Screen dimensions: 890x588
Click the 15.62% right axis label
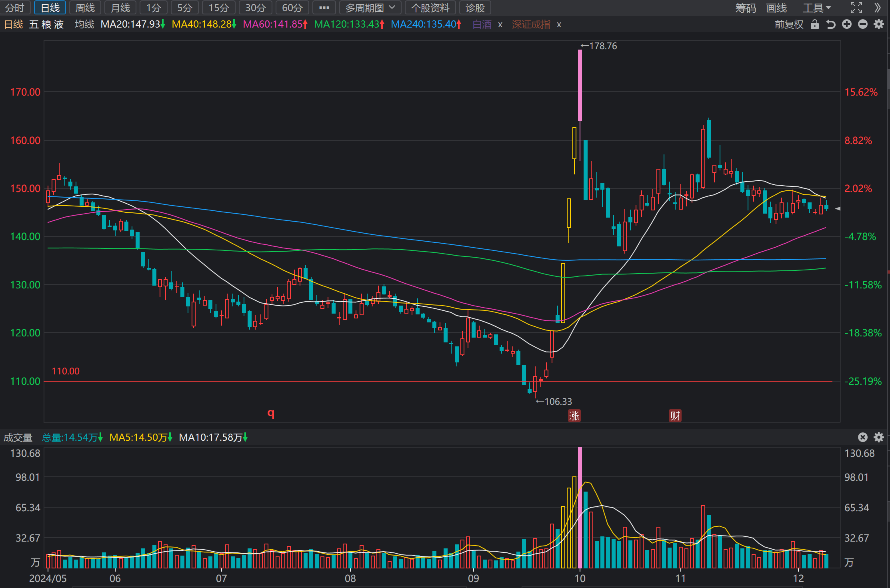(x=861, y=92)
